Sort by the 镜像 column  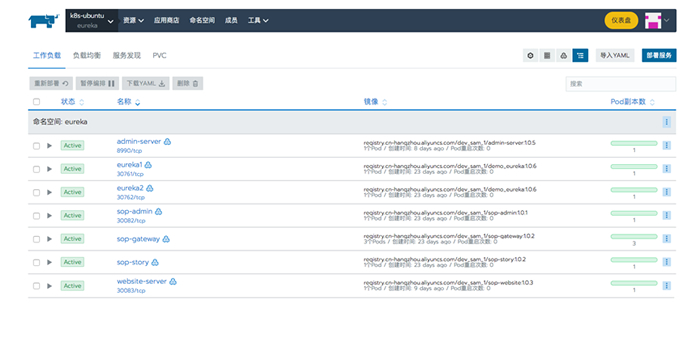pos(375,102)
